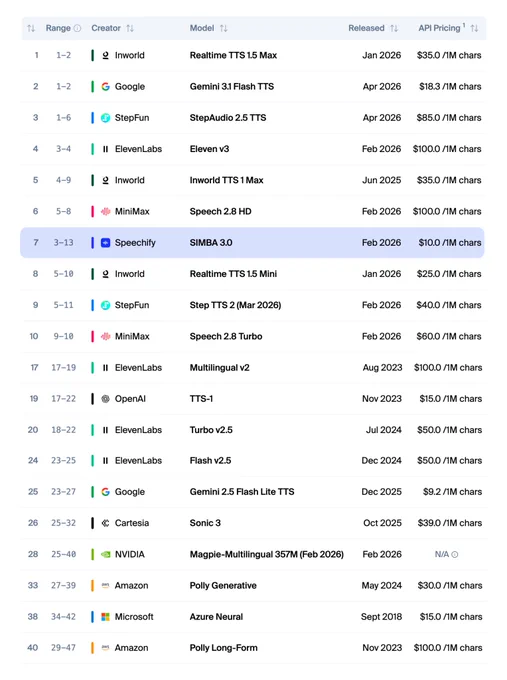Click the OpenAI logo icon

[105, 399]
